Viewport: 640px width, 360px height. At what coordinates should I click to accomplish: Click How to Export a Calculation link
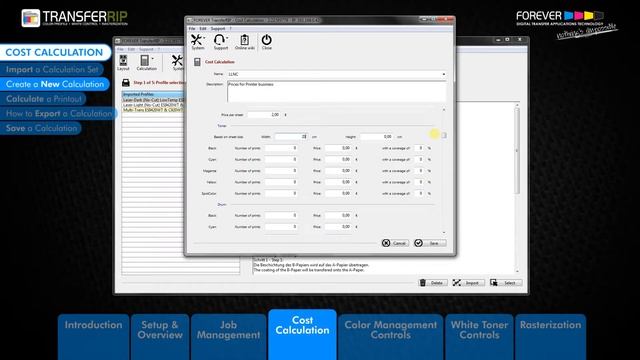(x=58, y=113)
